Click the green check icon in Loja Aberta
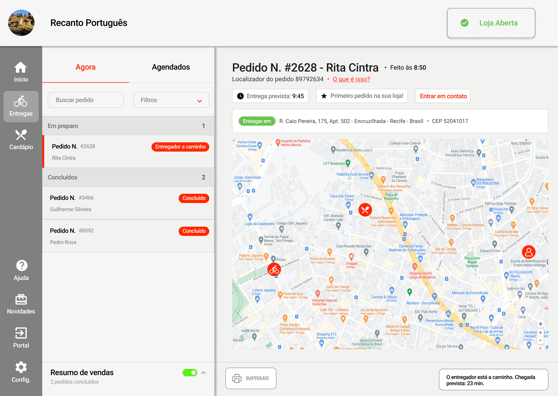This screenshot has height=396, width=558. [x=464, y=23]
